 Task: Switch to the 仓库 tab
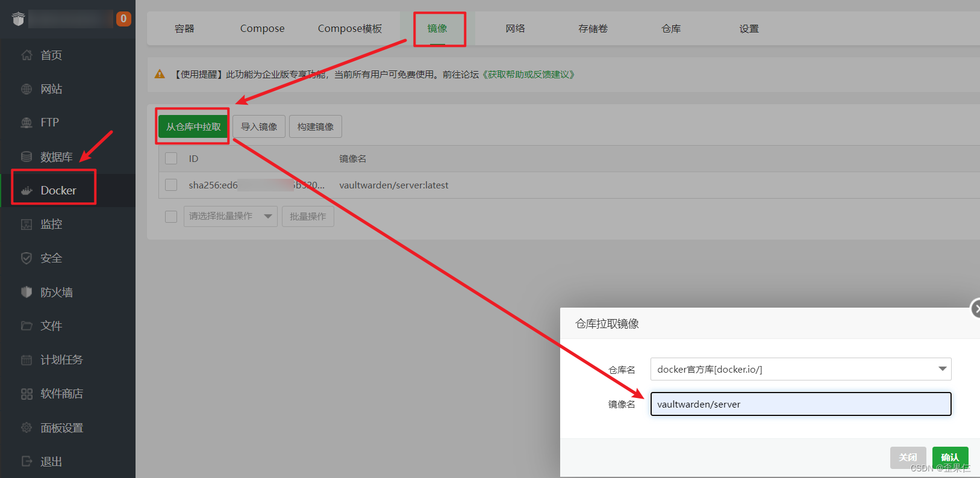(671, 28)
